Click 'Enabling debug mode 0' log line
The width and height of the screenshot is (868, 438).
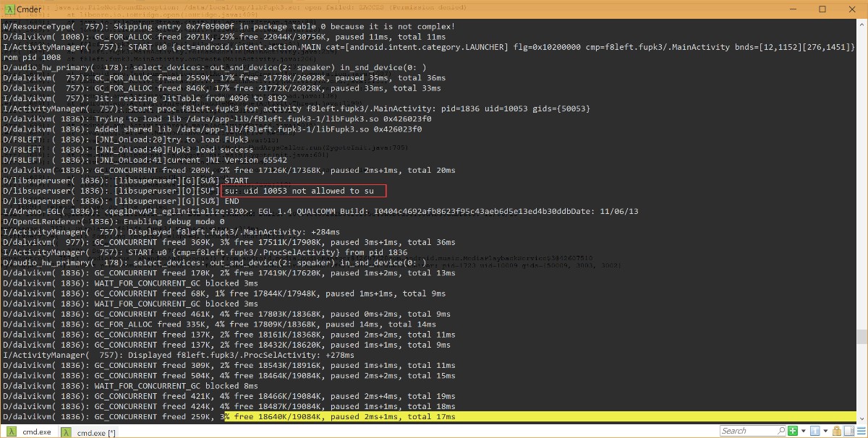click(x=114, y=222)
